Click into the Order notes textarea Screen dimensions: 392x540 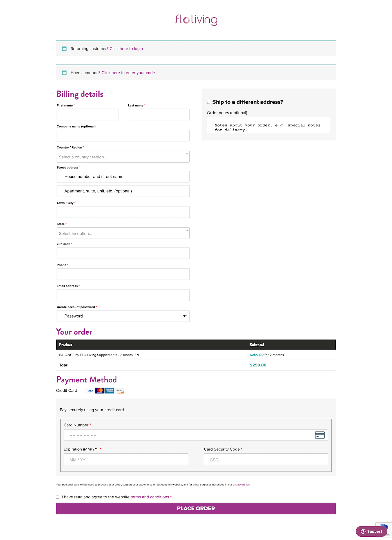tap(268, 125)
